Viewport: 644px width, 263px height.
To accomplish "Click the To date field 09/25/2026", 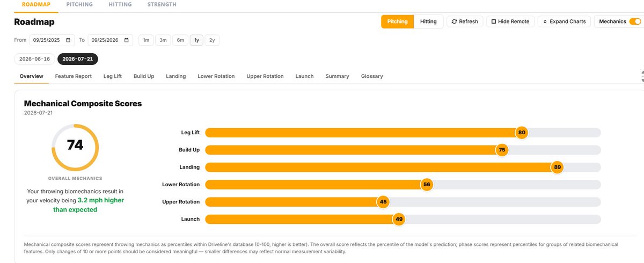I will click(x=110, y=40).
